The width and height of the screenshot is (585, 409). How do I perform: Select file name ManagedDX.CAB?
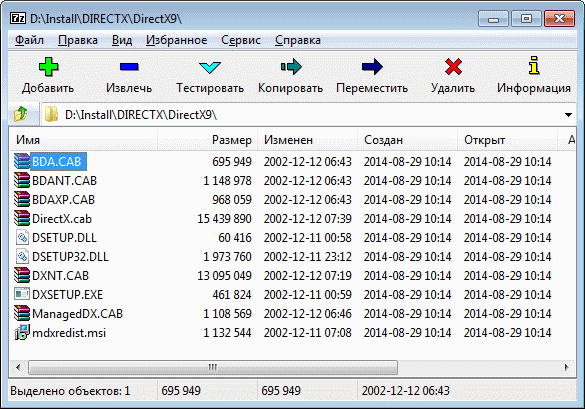(x=78, y=314)
